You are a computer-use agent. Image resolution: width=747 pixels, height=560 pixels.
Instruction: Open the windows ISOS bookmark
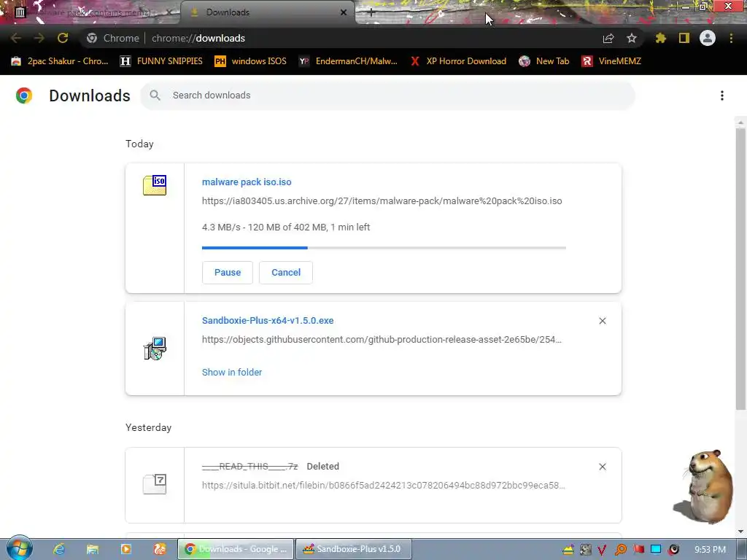click(x=251, y=61)
